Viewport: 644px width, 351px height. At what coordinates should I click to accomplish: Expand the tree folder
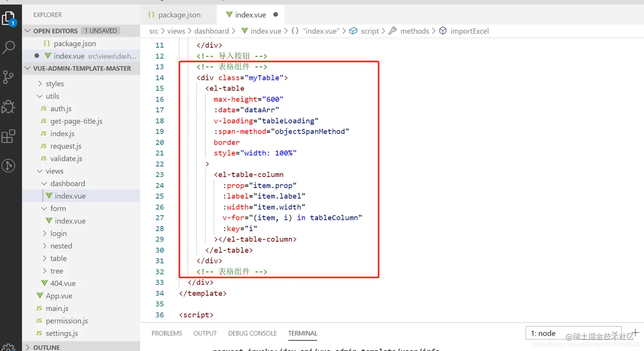pyautogui.click(x=45, y=271)
